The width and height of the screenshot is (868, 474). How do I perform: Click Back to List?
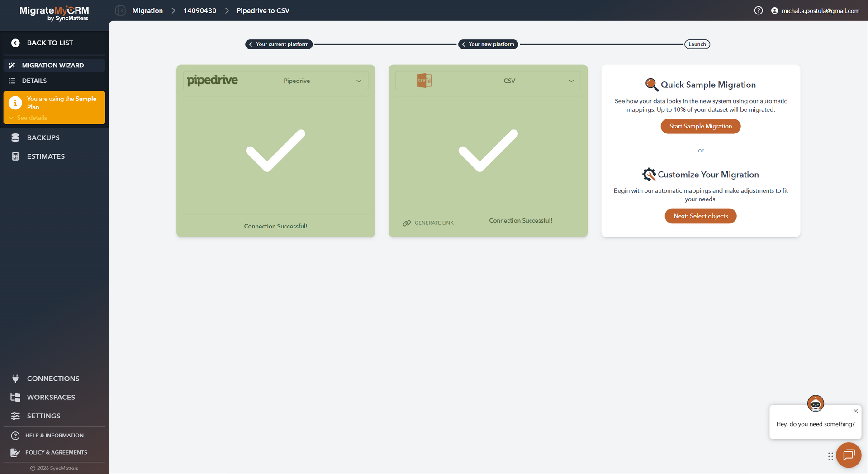[50, 43]
